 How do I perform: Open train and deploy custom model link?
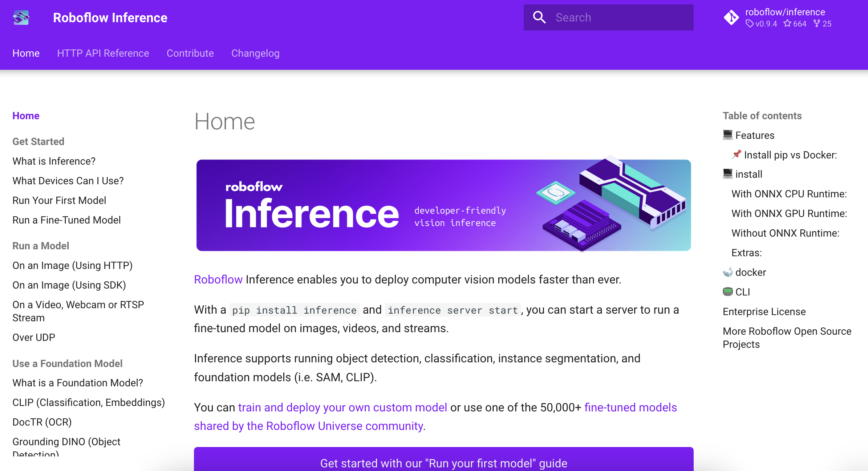342,407
